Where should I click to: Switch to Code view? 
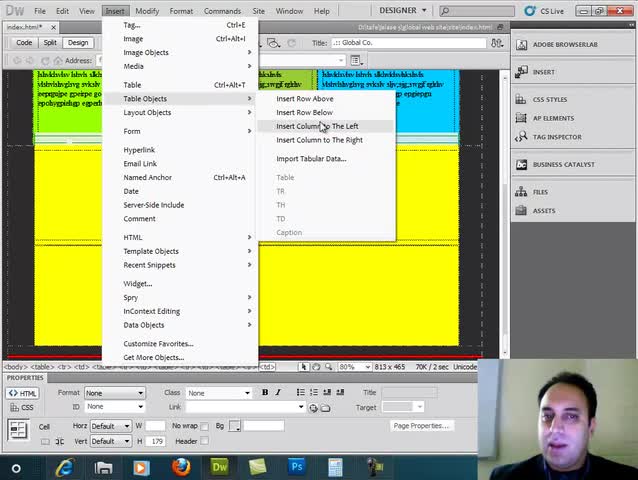(x=24, y=42)
